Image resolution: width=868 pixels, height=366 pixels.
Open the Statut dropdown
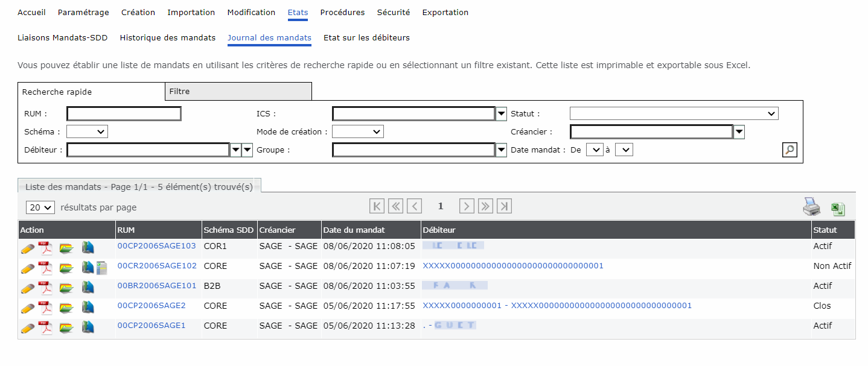click(674, 113)
